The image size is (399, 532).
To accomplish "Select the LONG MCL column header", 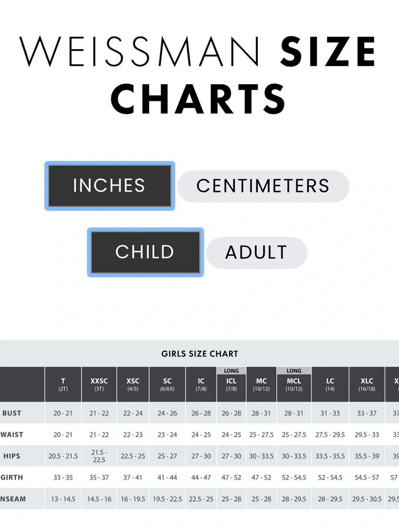I will tap(294, 384).
